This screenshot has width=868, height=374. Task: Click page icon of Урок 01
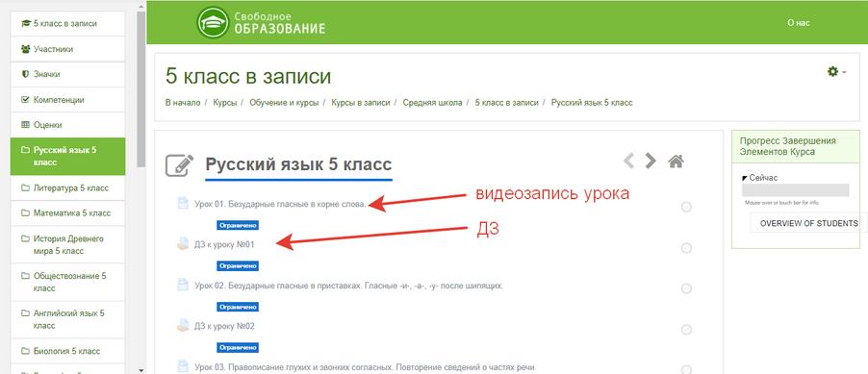pos(183,203)
